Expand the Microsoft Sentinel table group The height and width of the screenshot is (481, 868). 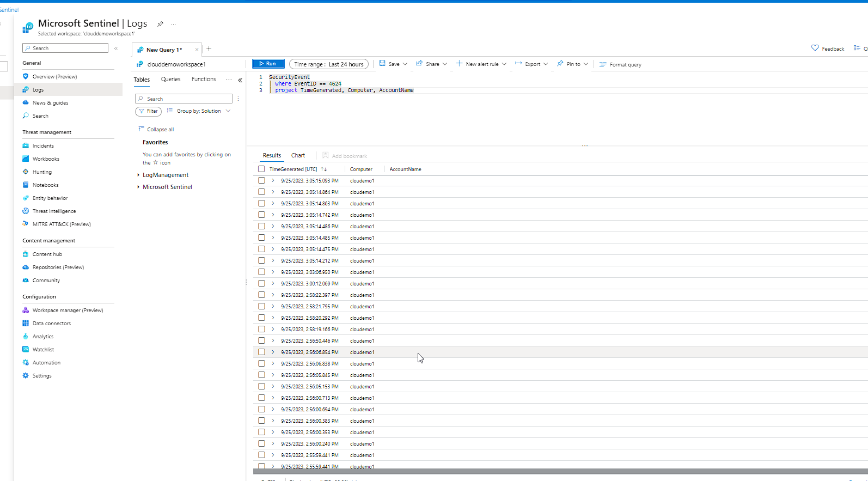tap(138, 187)
